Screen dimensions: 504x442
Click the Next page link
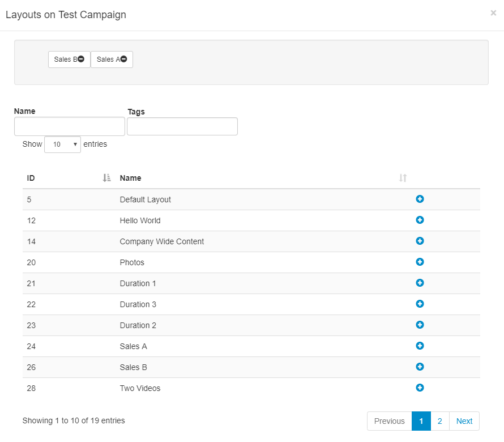[464, 421]
